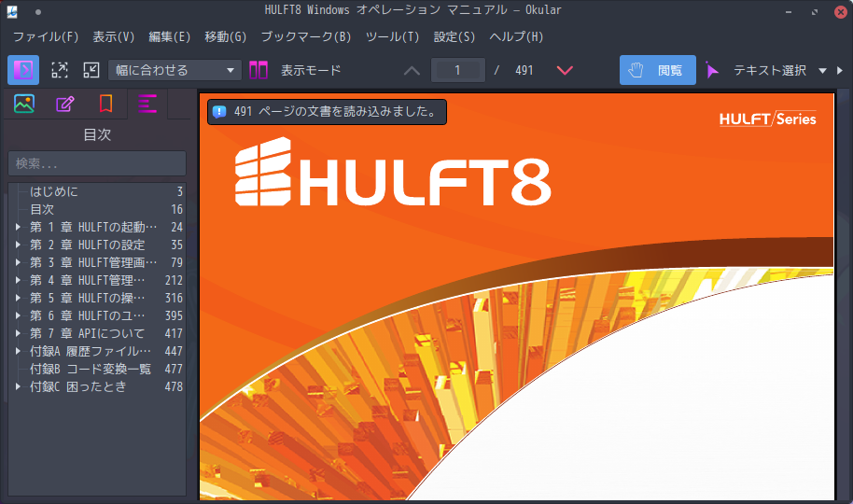Click the fit-width zoom icon
This screenshot has width=853, height=504.
coord(91,70)
